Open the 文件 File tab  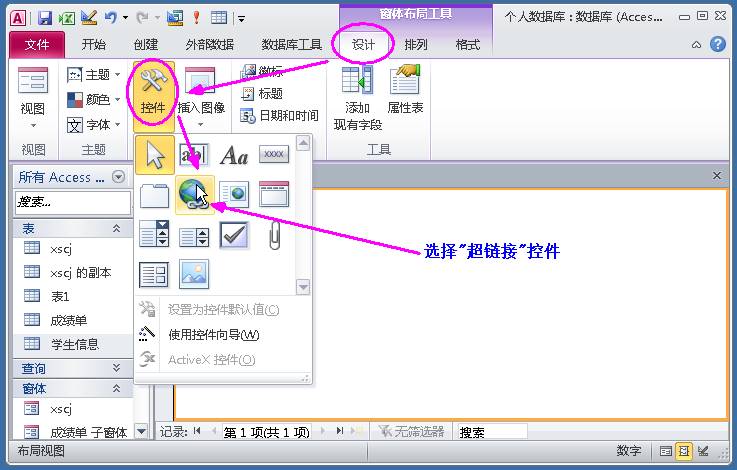click(x=37, y=45)
